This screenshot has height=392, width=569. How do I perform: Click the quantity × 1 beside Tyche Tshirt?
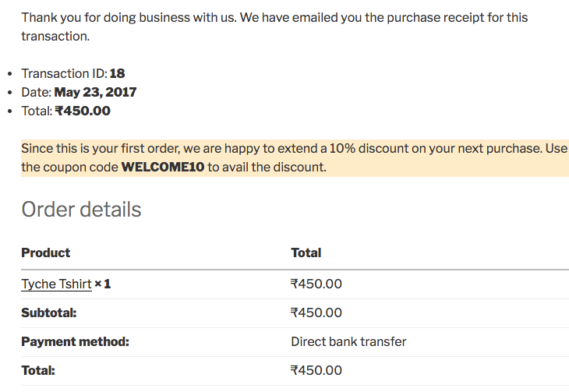click(103, 284)
